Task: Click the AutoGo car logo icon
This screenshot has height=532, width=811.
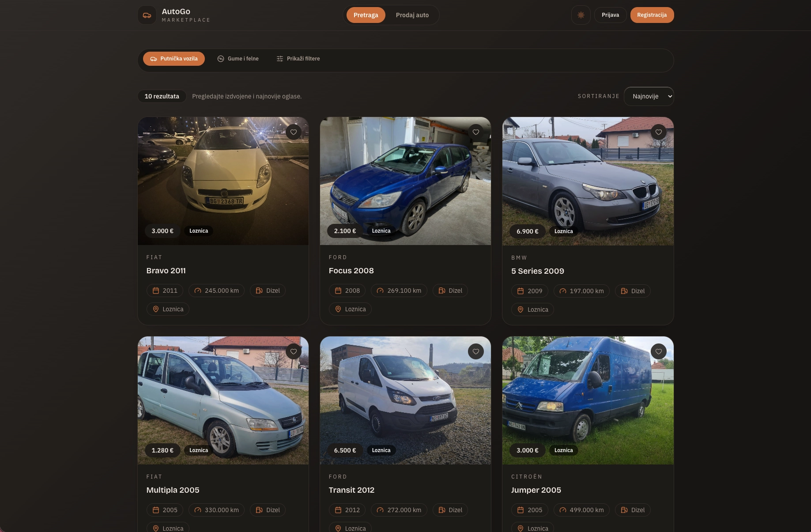Action: (x=147, y=15)
